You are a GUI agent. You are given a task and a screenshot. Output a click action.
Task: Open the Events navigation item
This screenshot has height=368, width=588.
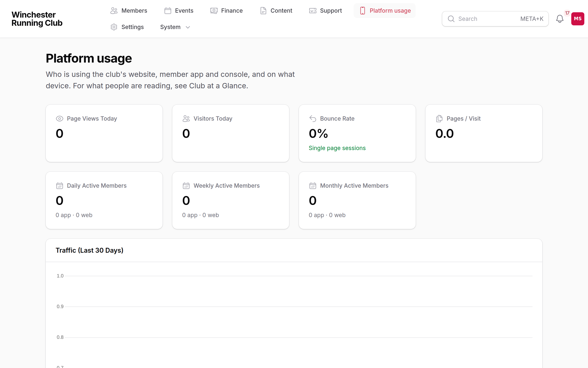(179, 11)
